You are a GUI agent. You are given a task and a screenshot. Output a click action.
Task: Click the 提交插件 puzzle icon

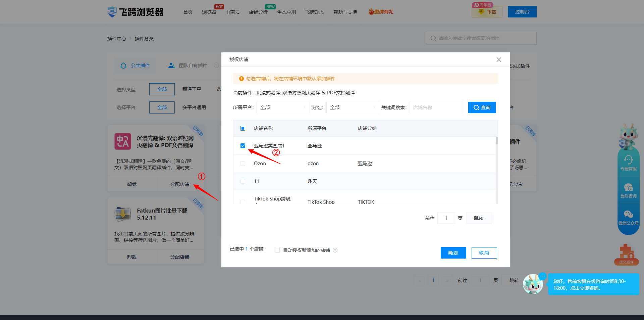(626, 252)
